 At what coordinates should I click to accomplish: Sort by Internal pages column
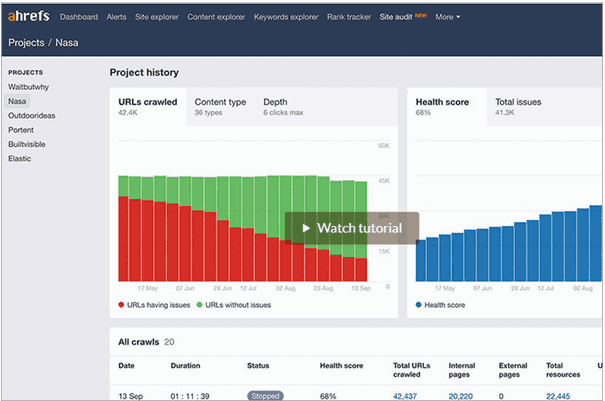[x=461, y=370]
